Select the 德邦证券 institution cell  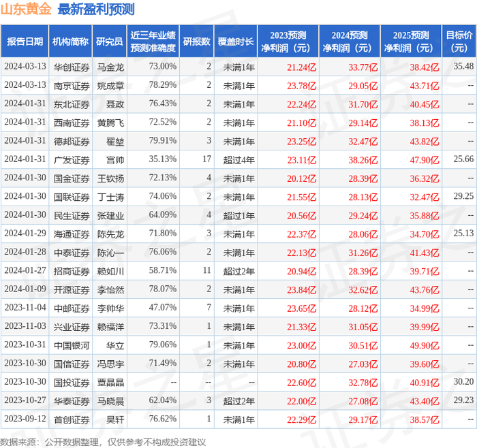[x=72, y=142]
